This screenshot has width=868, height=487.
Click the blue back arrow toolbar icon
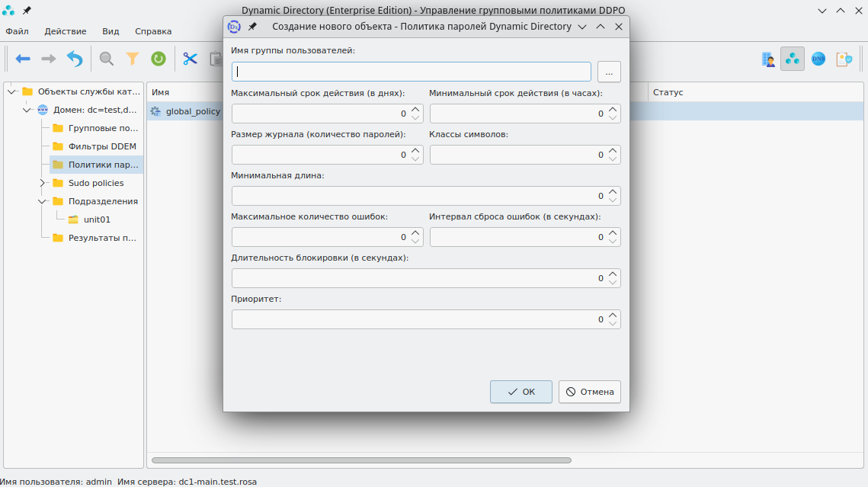tap(23, 59)
